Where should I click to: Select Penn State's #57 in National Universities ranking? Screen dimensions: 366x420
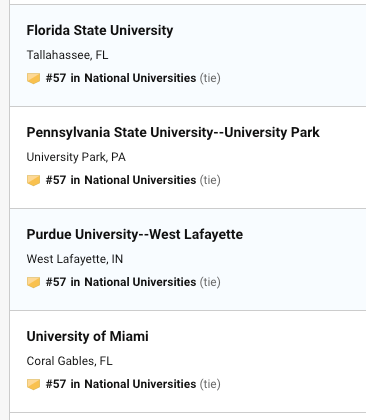point(121,180)
